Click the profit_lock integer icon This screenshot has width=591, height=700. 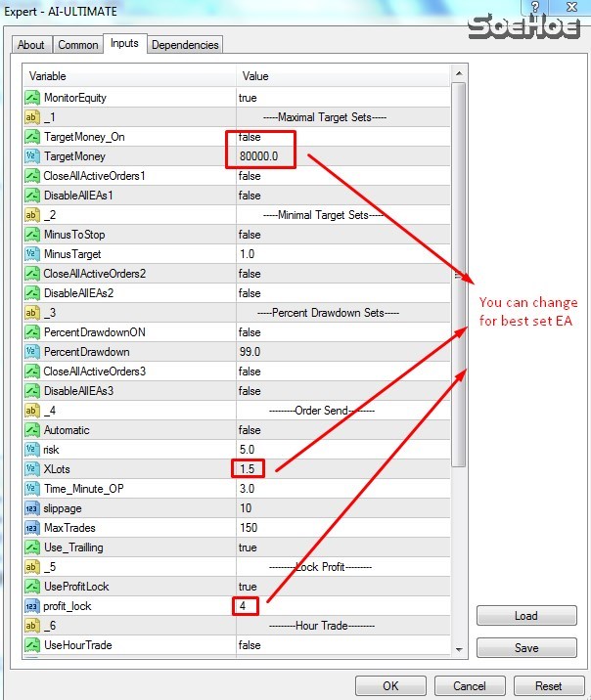[x=31, y=606]
